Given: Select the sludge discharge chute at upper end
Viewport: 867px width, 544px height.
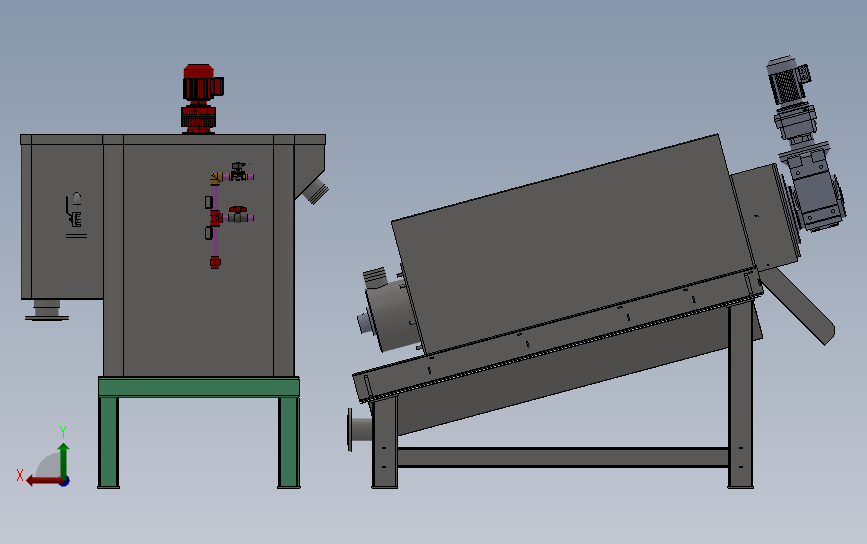Looking at the screenshot, I should [799, 306].
